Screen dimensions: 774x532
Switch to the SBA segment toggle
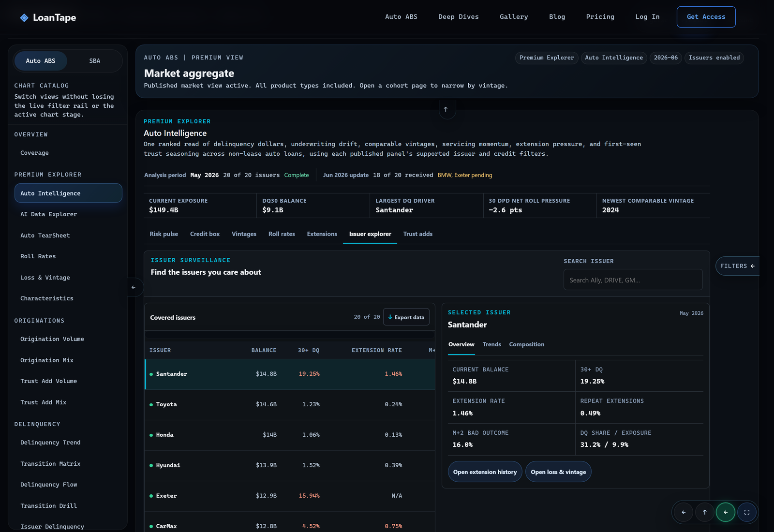tap(95, 61)
